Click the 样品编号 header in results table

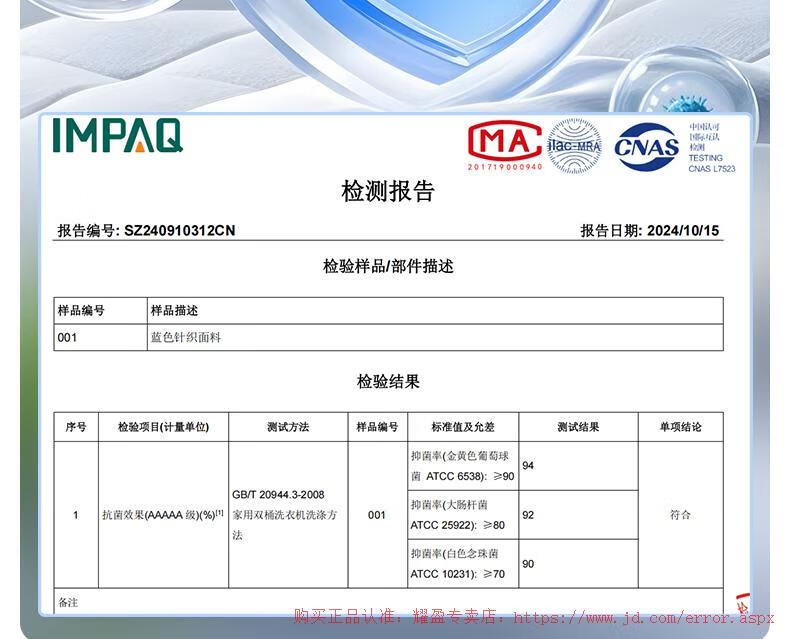[x=377, y=427]
